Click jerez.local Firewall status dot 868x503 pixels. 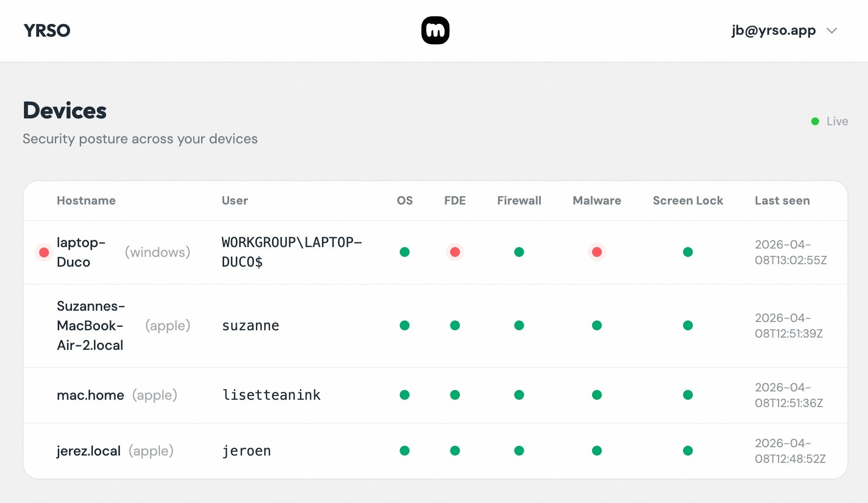(x=519, y=451)
